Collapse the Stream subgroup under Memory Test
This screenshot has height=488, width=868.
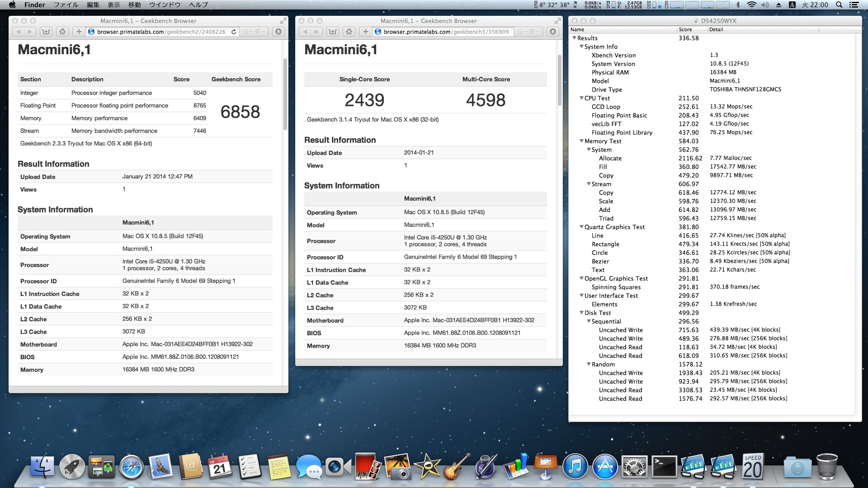(x=589, y=184)
